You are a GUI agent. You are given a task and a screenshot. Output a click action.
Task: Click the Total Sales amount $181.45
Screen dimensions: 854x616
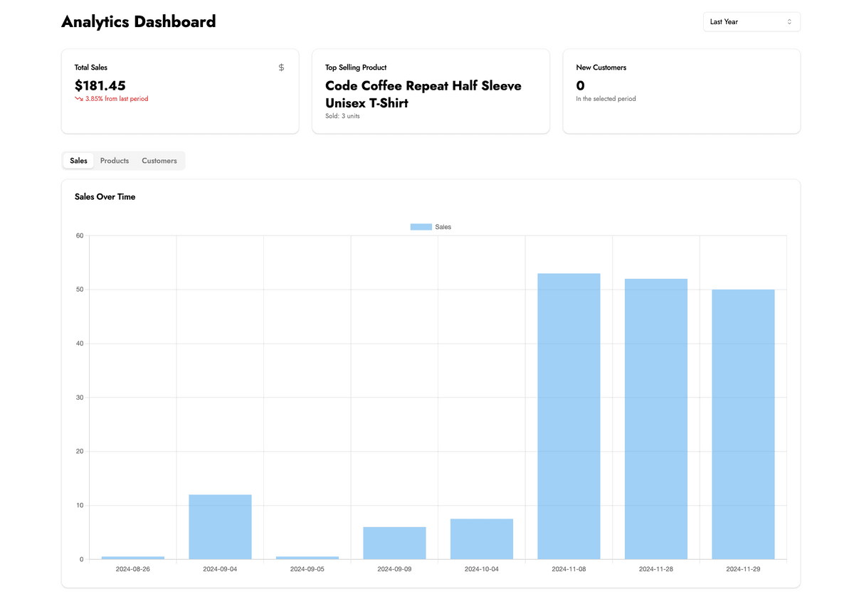click(100, 85)
